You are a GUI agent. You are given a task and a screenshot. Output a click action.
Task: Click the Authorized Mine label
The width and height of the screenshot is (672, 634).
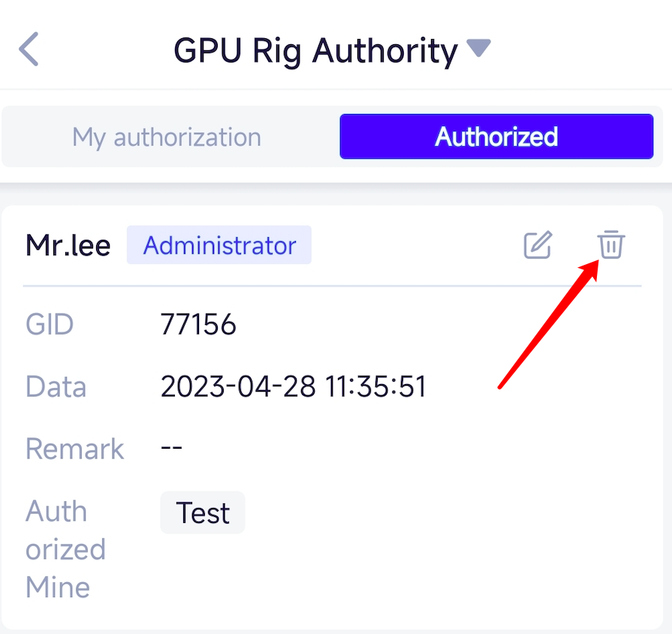pos(65,549)
